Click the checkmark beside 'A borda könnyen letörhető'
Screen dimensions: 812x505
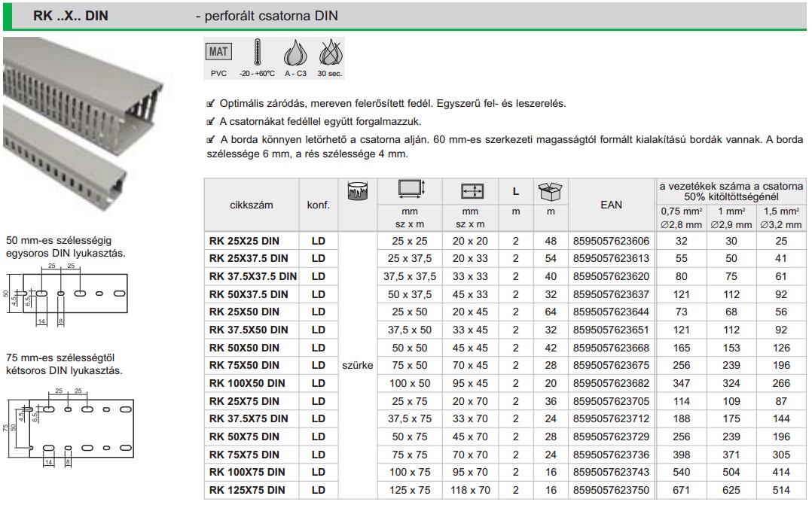click(210, 140)
